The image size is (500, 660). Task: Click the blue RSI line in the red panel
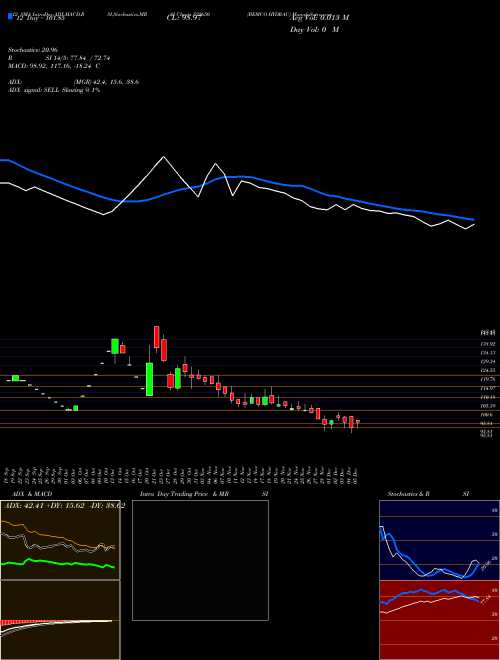pos(429,595)
